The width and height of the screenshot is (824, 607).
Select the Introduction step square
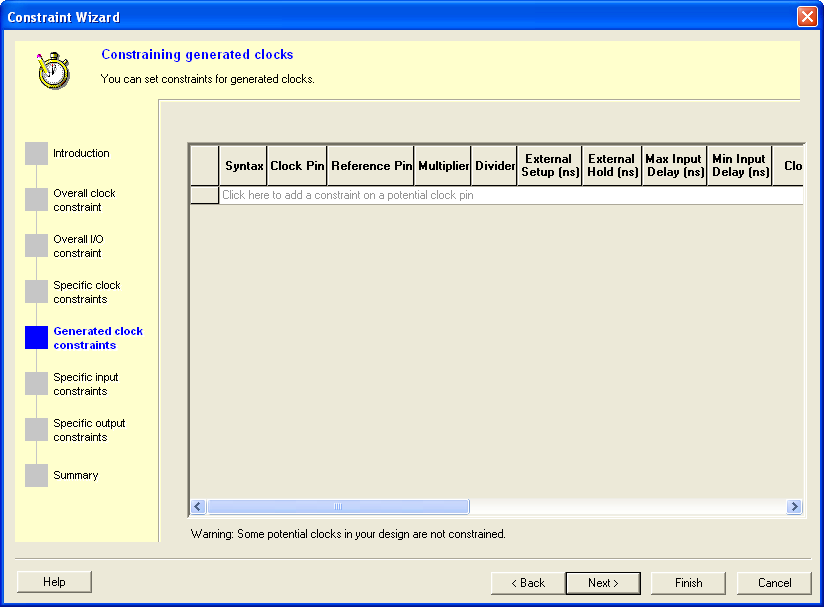(x=36, y=153)
